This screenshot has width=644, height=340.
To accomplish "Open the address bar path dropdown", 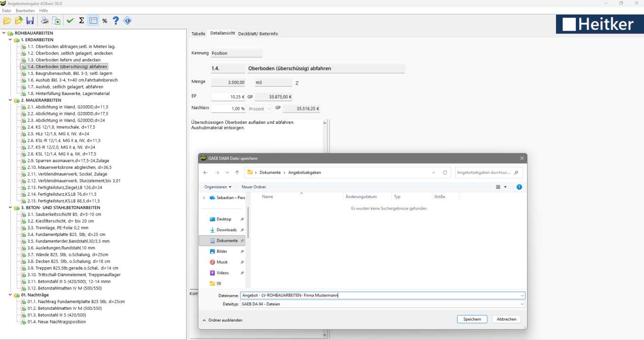I will pos(434,173).
